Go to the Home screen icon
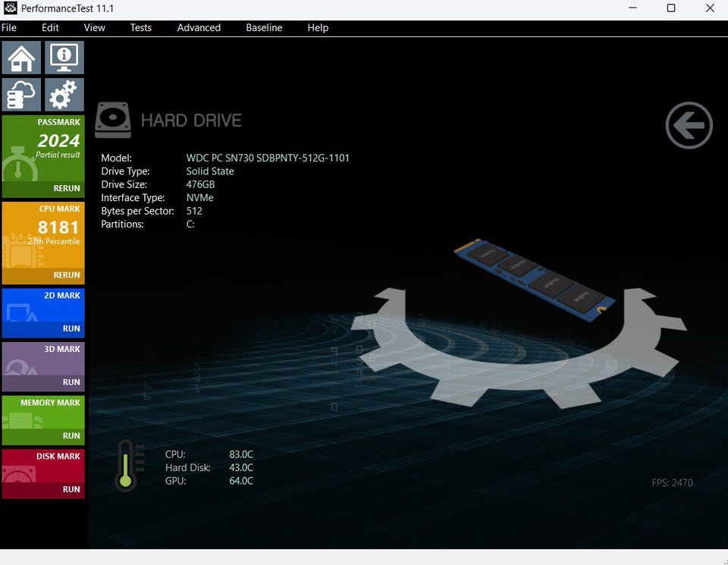The width and height of the screenshot is (728, 565). coord(21,58)
